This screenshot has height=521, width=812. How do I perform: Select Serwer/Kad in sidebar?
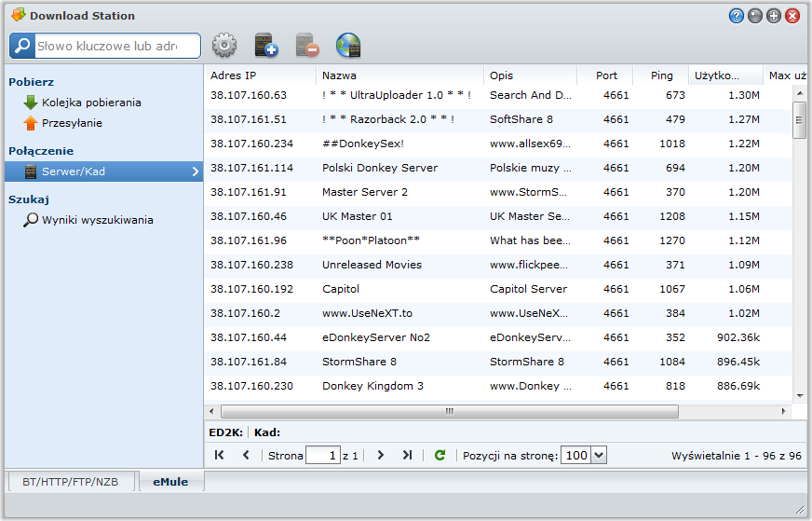tap(103, 171)
